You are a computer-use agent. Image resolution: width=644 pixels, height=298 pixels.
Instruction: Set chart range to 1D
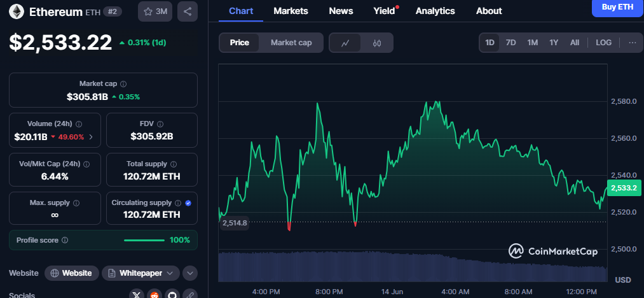[490, 43]
